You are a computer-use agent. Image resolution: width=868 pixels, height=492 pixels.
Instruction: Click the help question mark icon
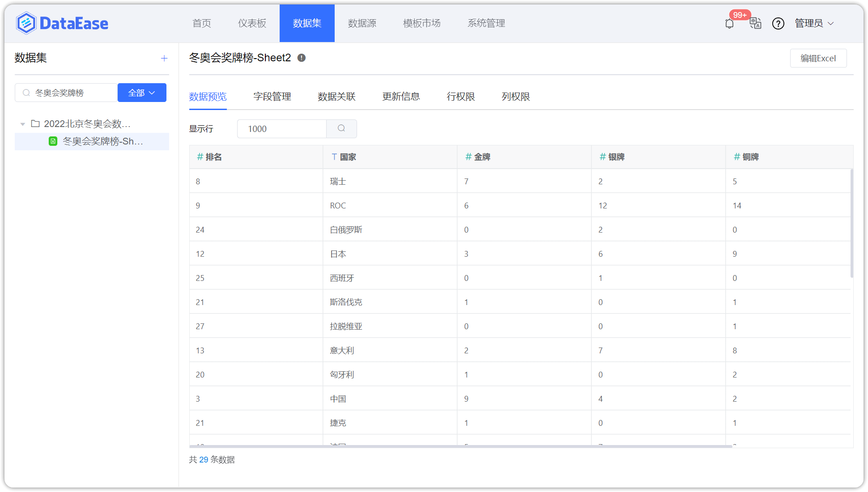click(x=778, y=23)
